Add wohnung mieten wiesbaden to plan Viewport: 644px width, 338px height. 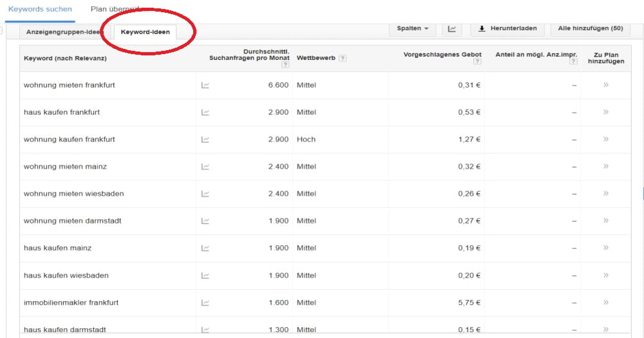[x=606, y=193]
